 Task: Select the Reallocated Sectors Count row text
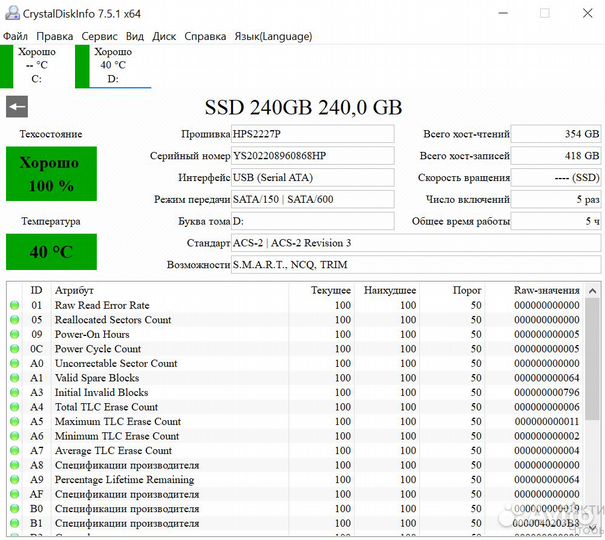coord(113,320)
